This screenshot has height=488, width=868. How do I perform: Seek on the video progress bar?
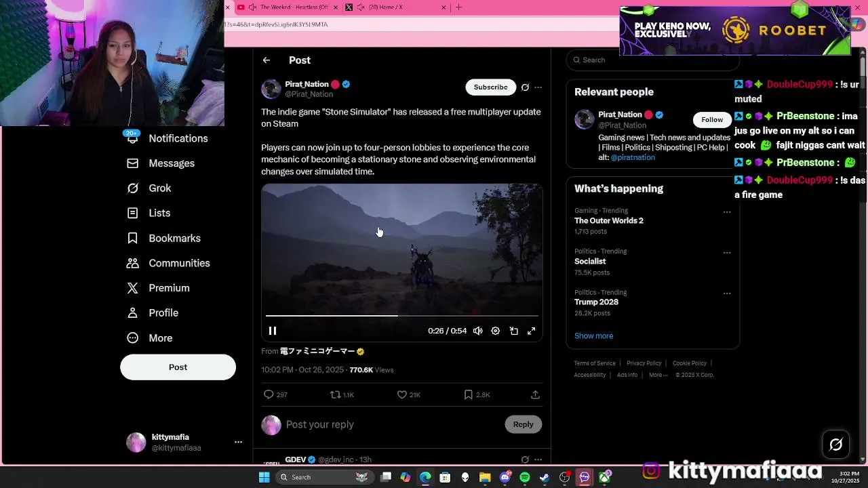(401, 315)
